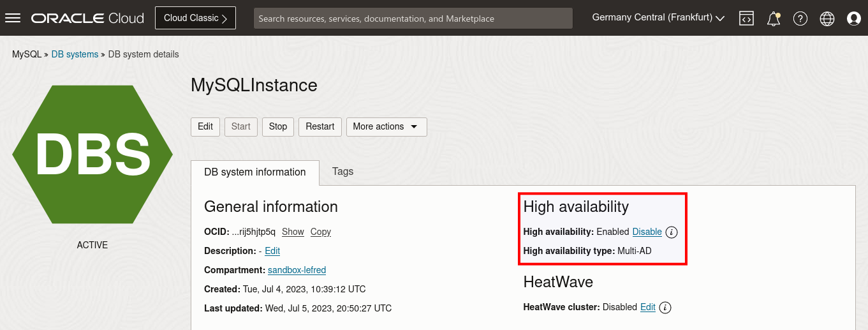Open the Cloud Classic switcher
This screenshot has width=868, height=330.
click(x=195, y=18)
